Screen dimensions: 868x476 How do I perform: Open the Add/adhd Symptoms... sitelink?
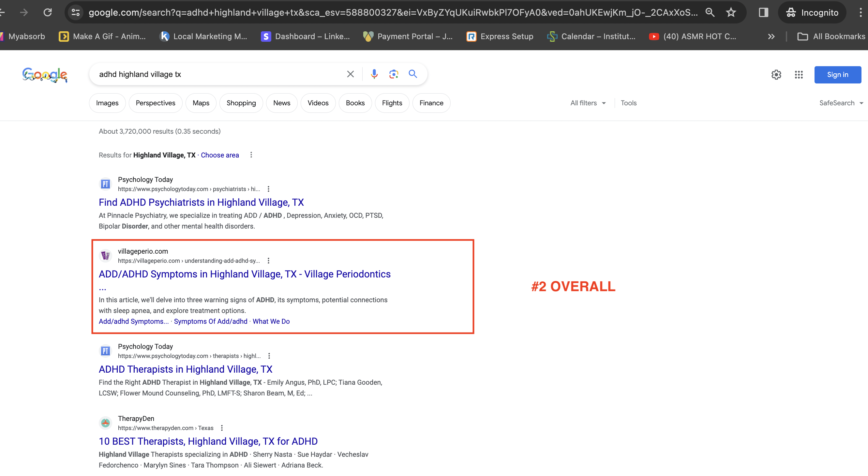pyautogui.click(x=133, y=321)
